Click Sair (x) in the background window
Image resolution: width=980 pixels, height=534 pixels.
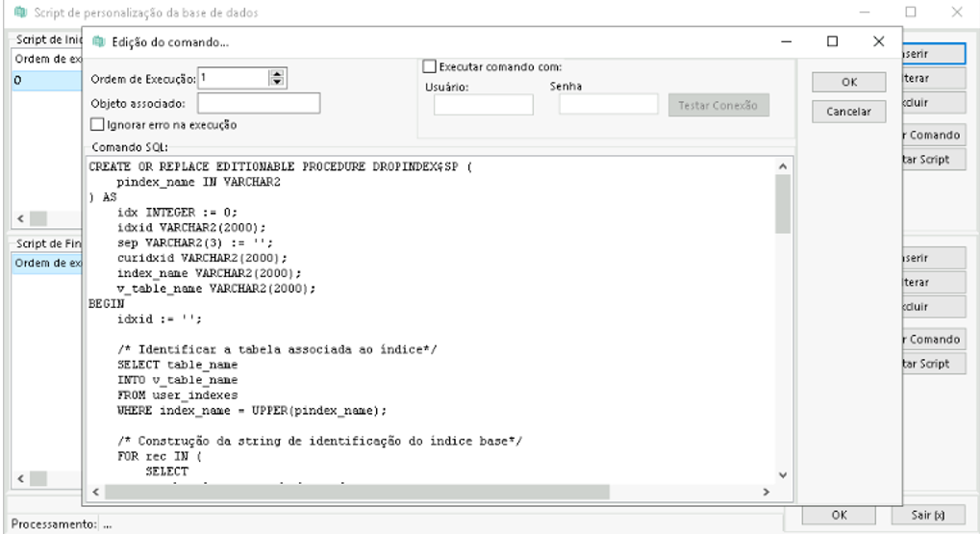(x=927, y=515)
